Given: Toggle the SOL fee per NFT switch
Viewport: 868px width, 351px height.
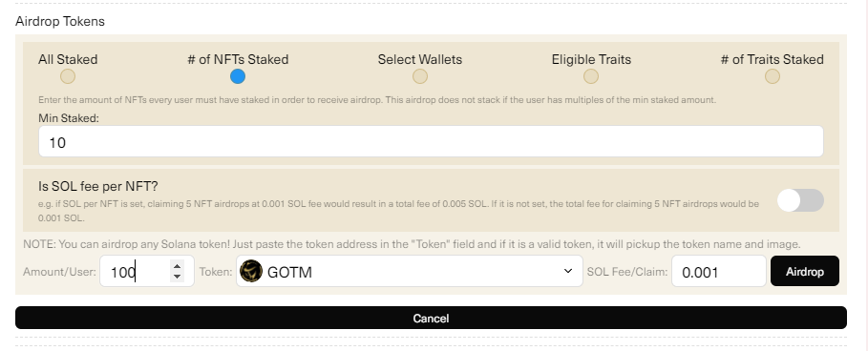Looking at the screenshot, I should pos(800,200).
